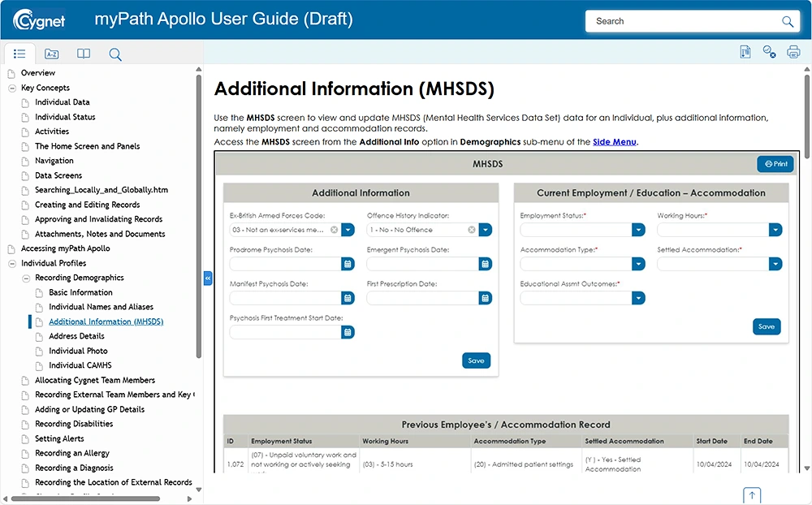Screen dimensions: 812x505
Task: Print the page using the printer icon
Action: tap(793, 52)
